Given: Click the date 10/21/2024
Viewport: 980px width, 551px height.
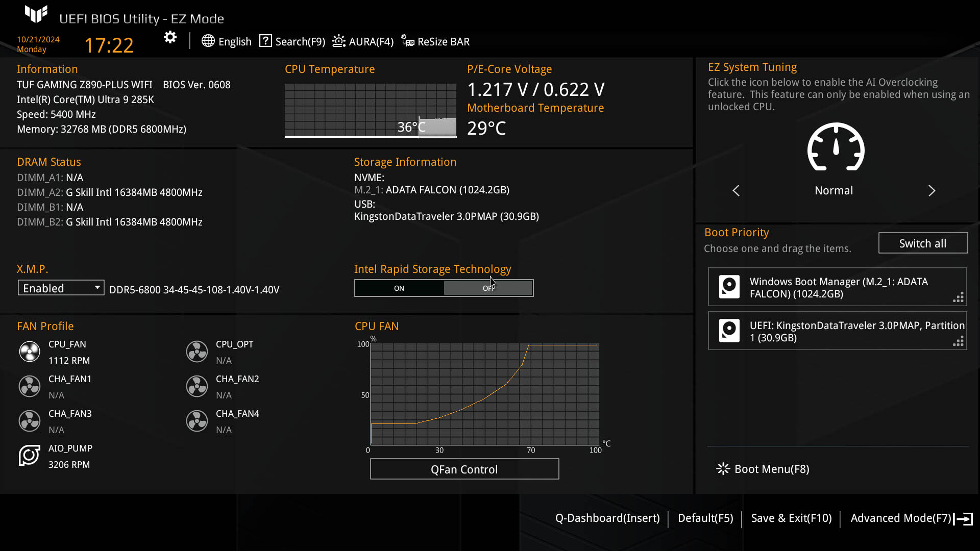Looking at the screenshot, I should (x=38, y=39).
